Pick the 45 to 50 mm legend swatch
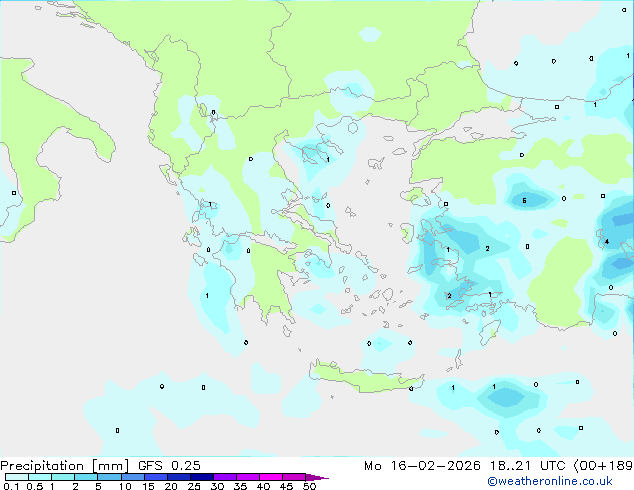 click(x=294, y=477)
